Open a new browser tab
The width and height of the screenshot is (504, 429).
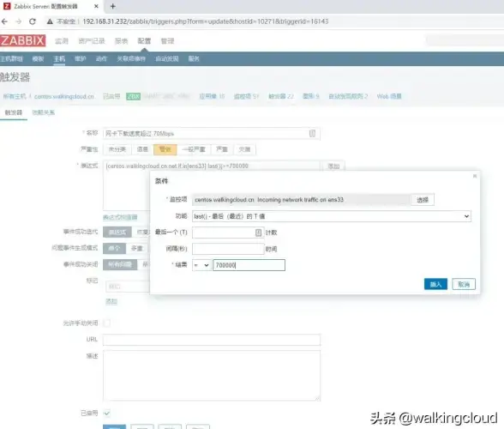tap(113, 6)
